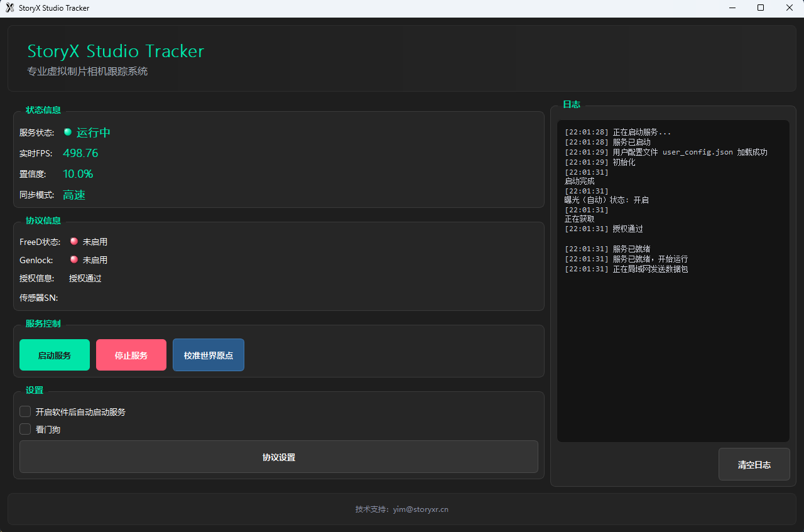Viewport: 804px width, 532px height.
Task: Maximize the application window
Action: pos(761,8)
